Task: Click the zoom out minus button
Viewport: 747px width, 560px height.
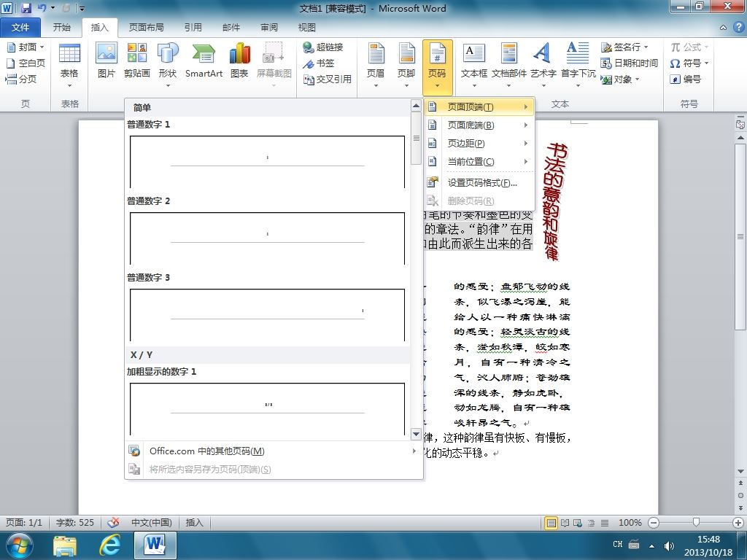Action: tap(654, 523)
